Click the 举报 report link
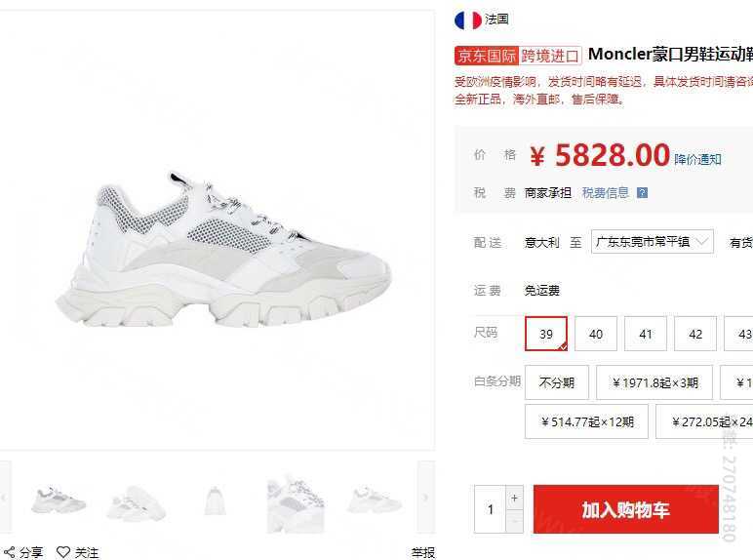This screenshot has height=560, width=753. 422,552
